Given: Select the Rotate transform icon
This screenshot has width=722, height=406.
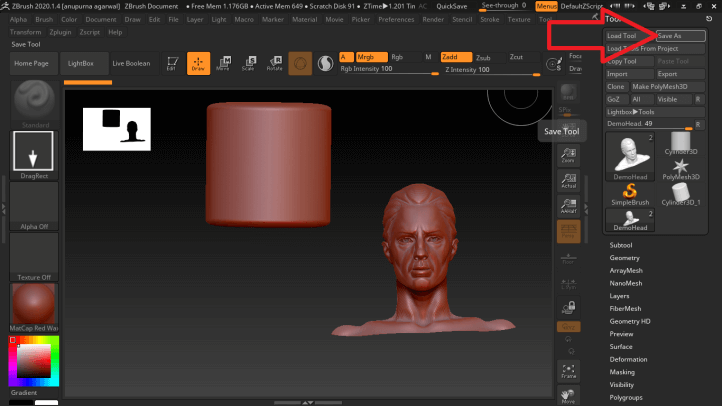Looking at the screenshot, I should (273, 63).
